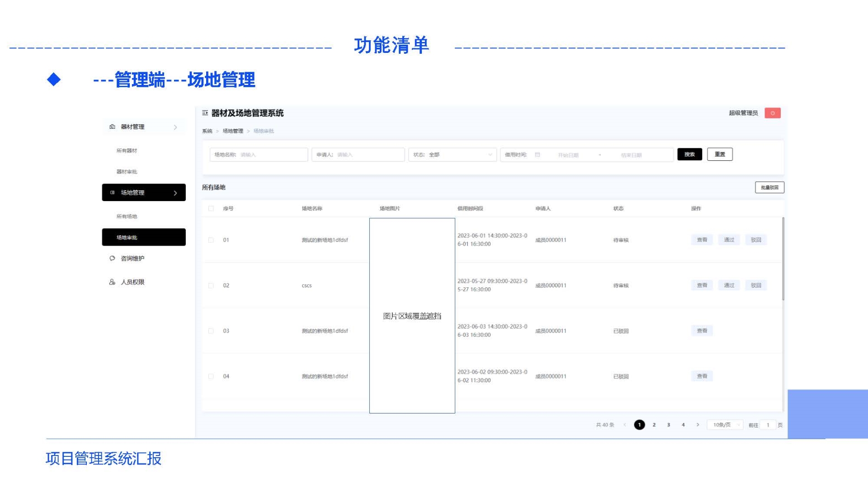Select the checkbox for row 03
Screen dimensions: 868x488
tap(211, 331)
